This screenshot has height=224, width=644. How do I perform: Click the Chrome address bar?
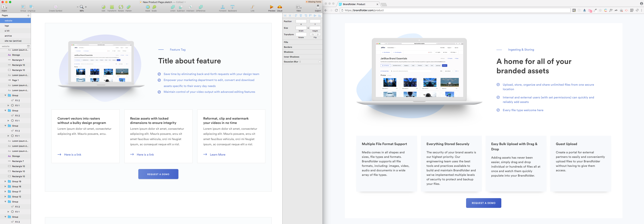point(455,10)
